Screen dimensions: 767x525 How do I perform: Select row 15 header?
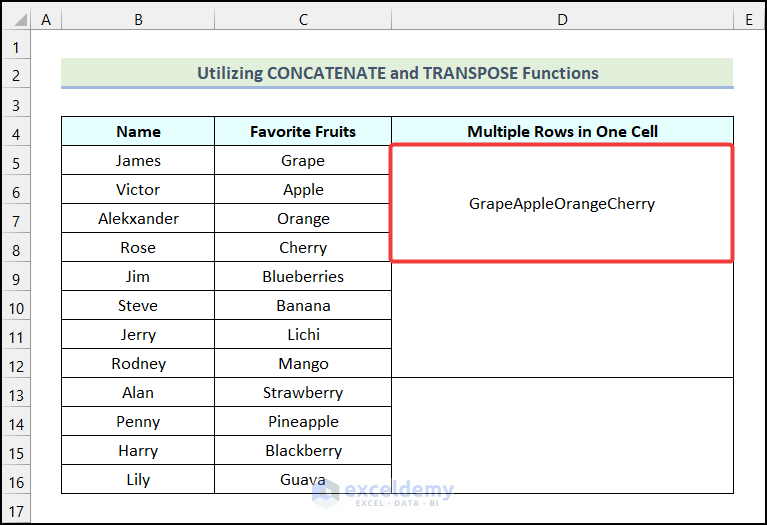(x=16, y=450)
